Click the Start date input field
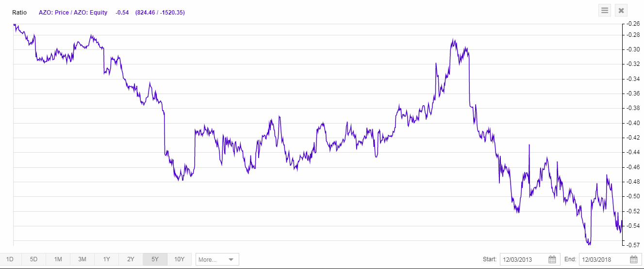Image resolution: width=644 pixels, height=269 pixels. 524,259
